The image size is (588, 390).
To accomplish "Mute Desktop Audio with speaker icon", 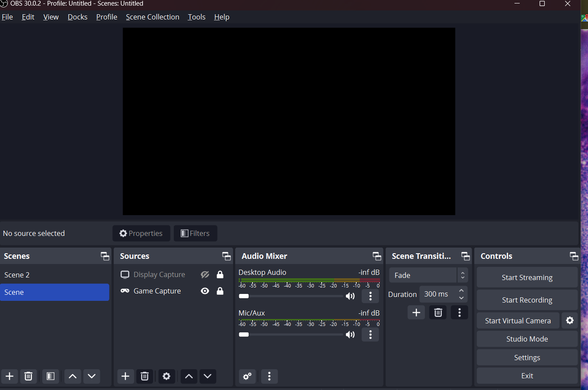I will click(x=350, y=296).
